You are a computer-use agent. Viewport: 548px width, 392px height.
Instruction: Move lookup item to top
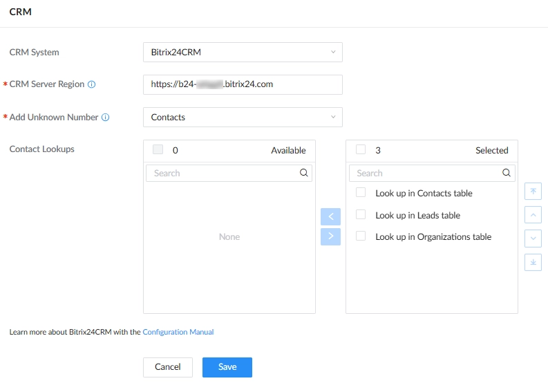click(x=533, y=192)
